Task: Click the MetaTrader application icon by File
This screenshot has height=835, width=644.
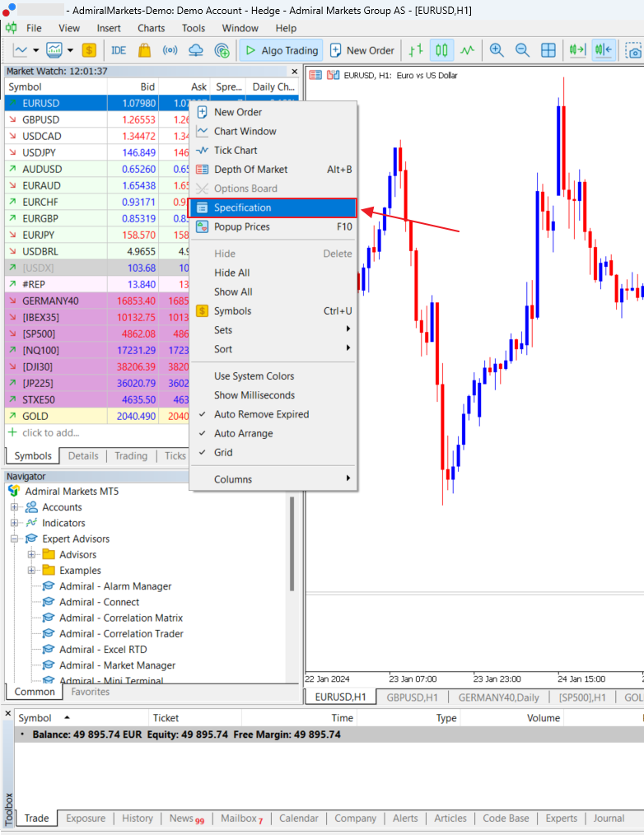Action: coord(12,28)
